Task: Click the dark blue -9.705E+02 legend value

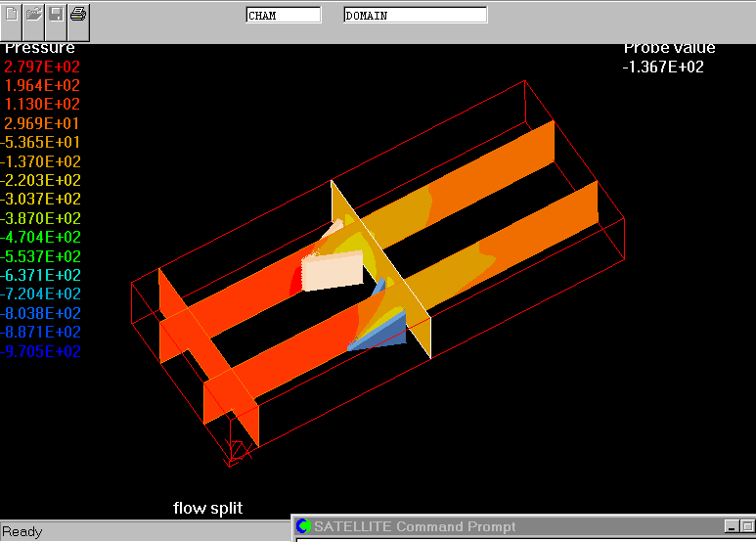Action: [x=41, y=351]
